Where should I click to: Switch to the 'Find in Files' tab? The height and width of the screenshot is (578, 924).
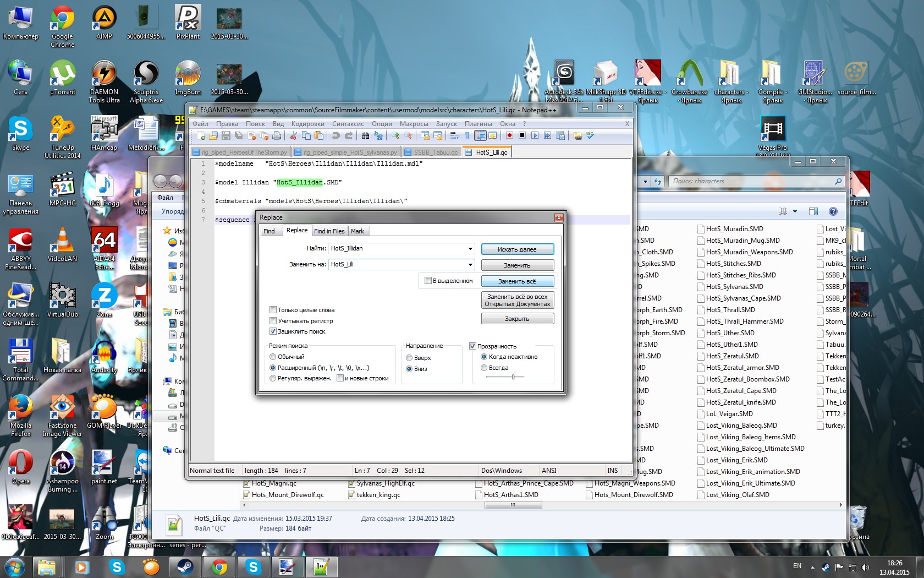[329, 231]
